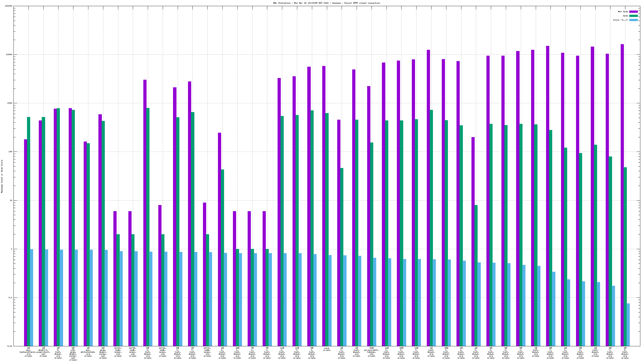Image resolution: width=644 pixels, height=362 pixels.
Task: Click the old.spam.dnsbl.sorbs.net x-axis label
Action: point(73,354)
